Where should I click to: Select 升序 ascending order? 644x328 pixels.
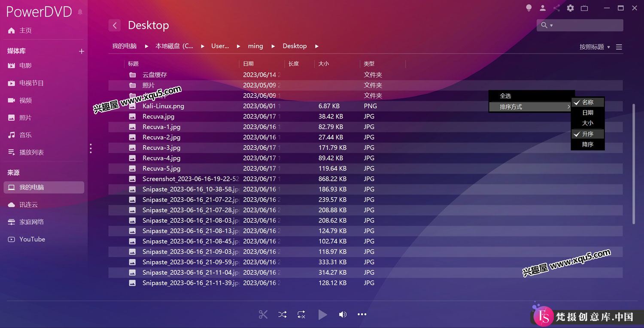coord(588,134)
